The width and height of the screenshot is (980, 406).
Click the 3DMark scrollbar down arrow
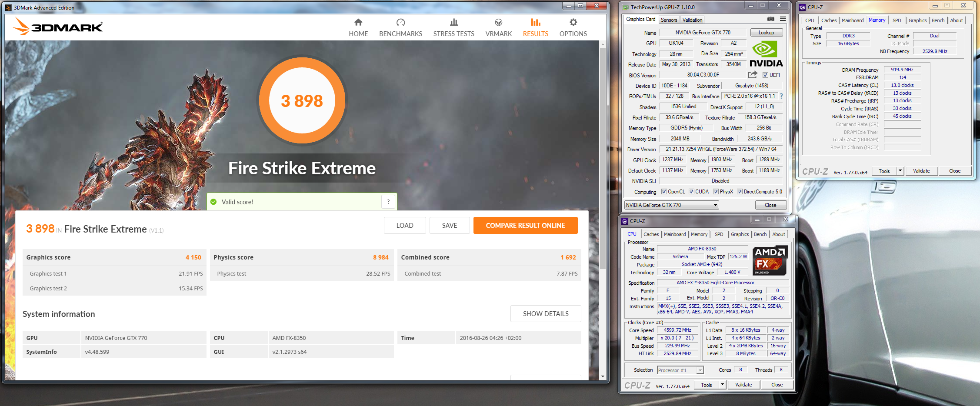click(603, 376)
